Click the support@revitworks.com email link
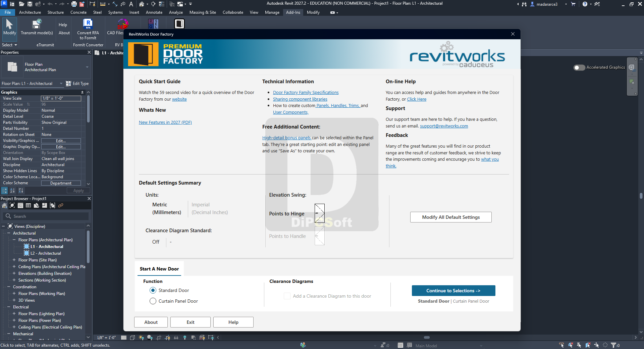Image resolution: width=644 pixels, height=349 pixels. (x=444, y=126)
